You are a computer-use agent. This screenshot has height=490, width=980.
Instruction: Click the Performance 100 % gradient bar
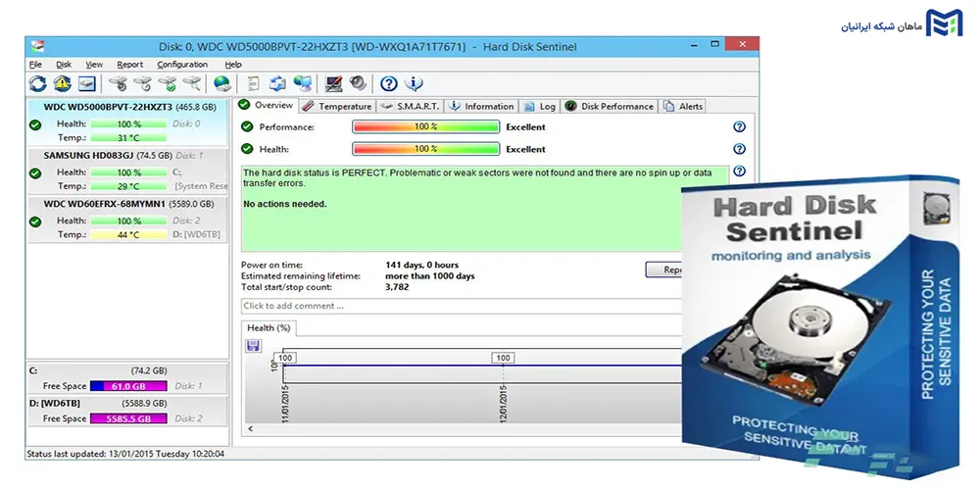(425, 126)
